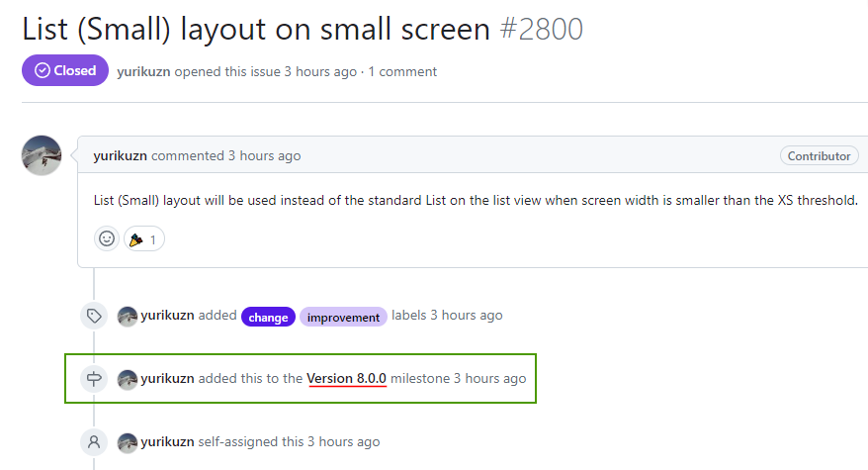Screen dimensions: 868x470
Task: Click the tada reaction with count 1
Action: [144, 239]
